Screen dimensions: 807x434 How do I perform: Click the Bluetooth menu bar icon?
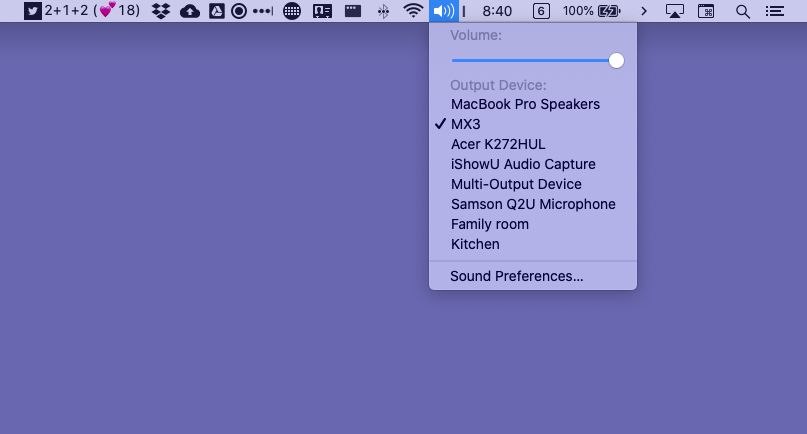coord(383,11)
